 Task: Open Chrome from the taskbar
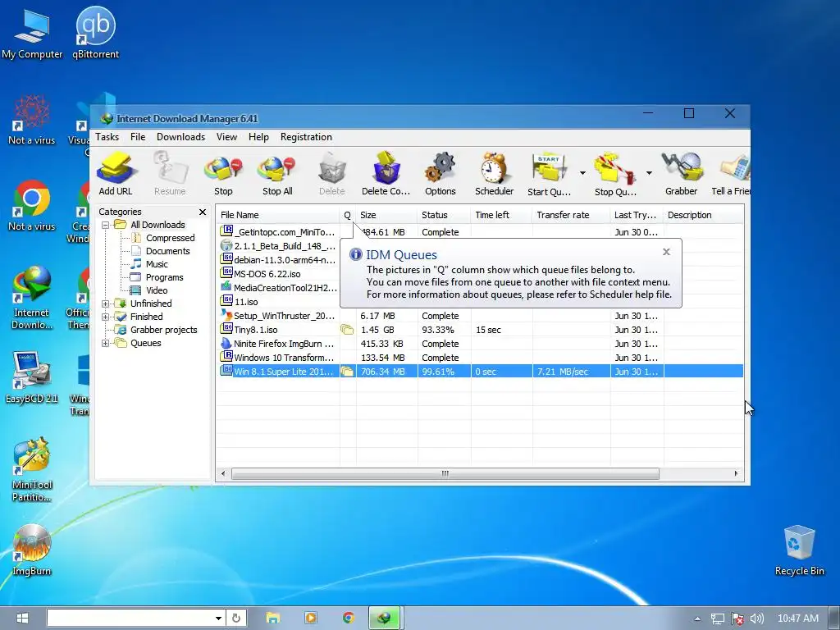click(x=349, y=619)
